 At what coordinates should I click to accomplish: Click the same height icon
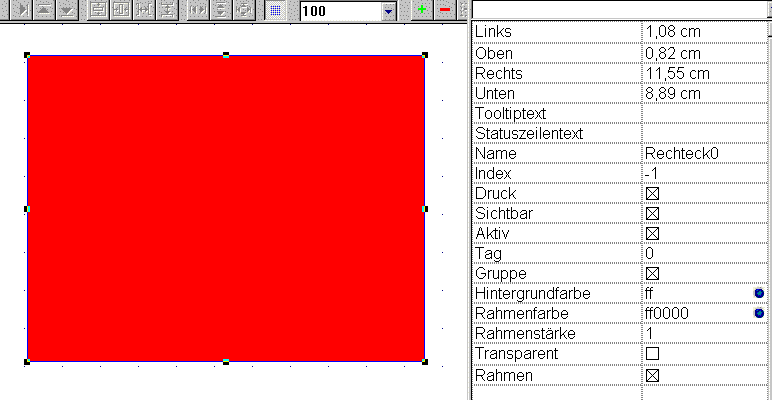(x=222, y=9)
